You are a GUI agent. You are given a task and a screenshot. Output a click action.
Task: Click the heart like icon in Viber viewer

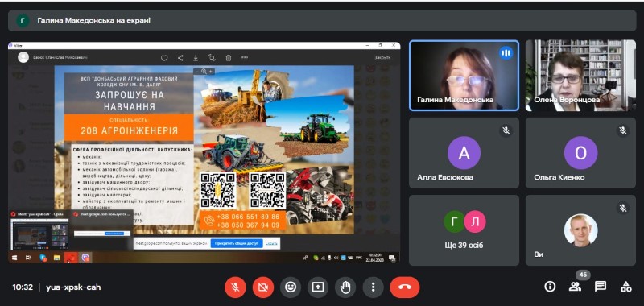click(164, 58)
